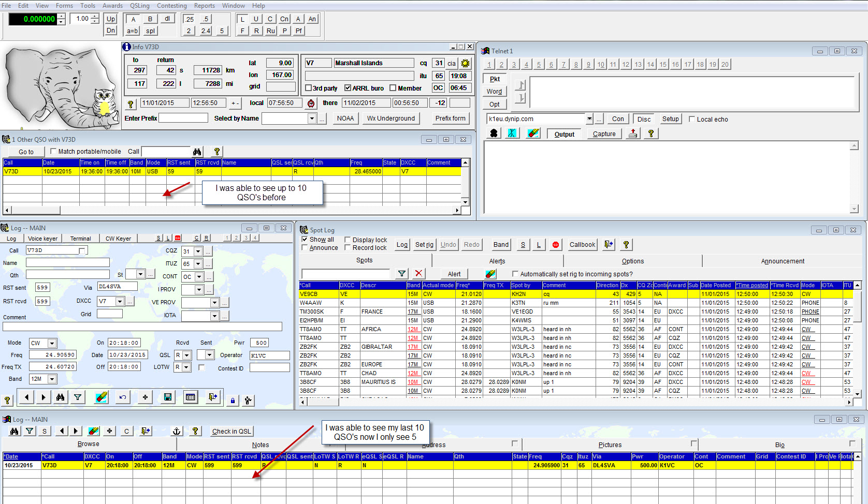Click the cyan stick figure icon in Telnet window
The image size is (868, 504).
512,134
